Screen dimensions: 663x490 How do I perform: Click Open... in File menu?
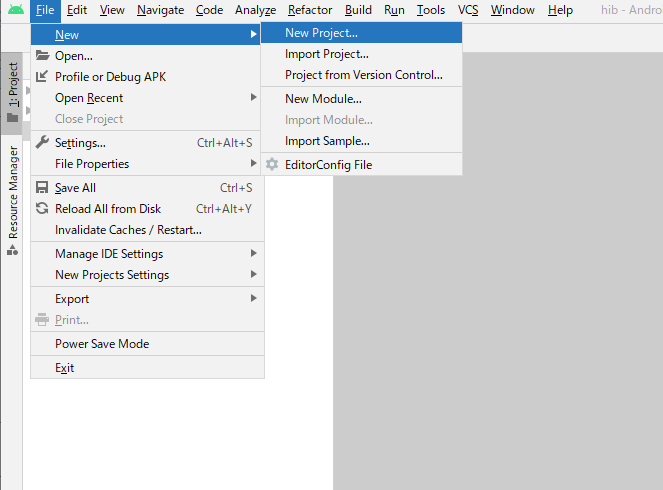coord(145,55)
